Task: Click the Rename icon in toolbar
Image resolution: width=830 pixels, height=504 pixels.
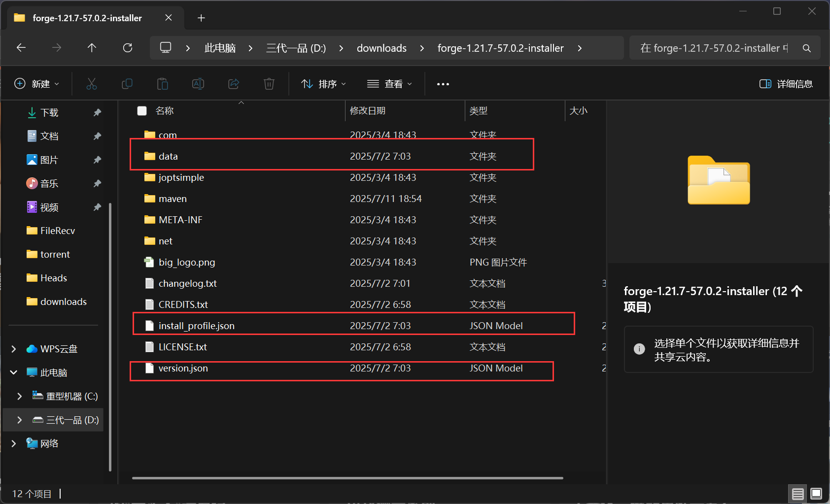Action: (198, 84)
